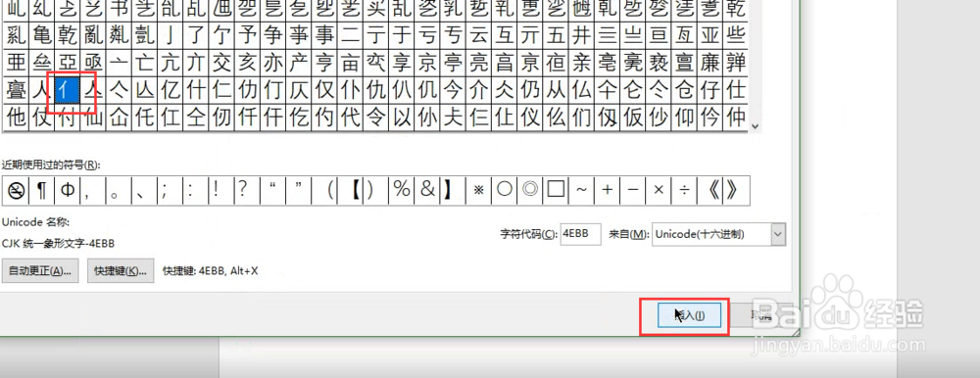980x378 pixels.
Task: Select the 了 character in the grid
Action: tap(196, 35)
